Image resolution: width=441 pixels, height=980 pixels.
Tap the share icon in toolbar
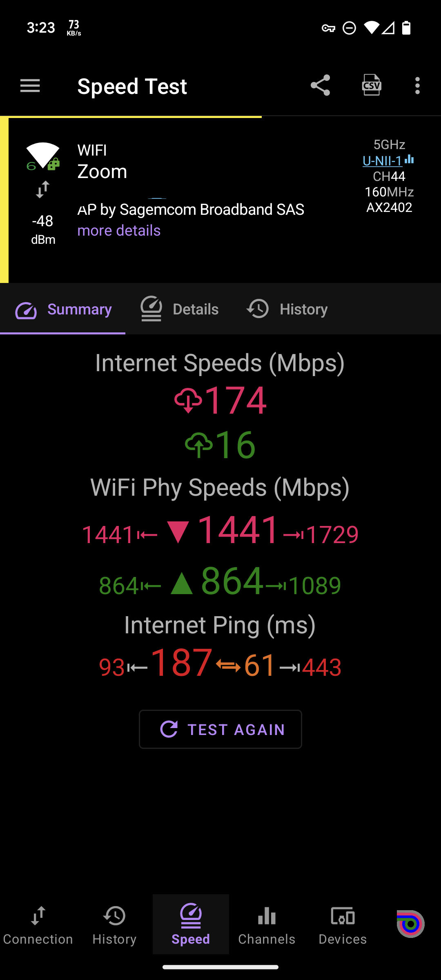[320, 85]
